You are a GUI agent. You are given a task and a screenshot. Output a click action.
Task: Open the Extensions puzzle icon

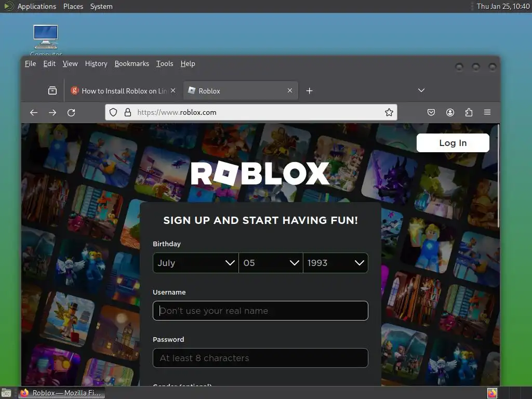click(469, 112)
